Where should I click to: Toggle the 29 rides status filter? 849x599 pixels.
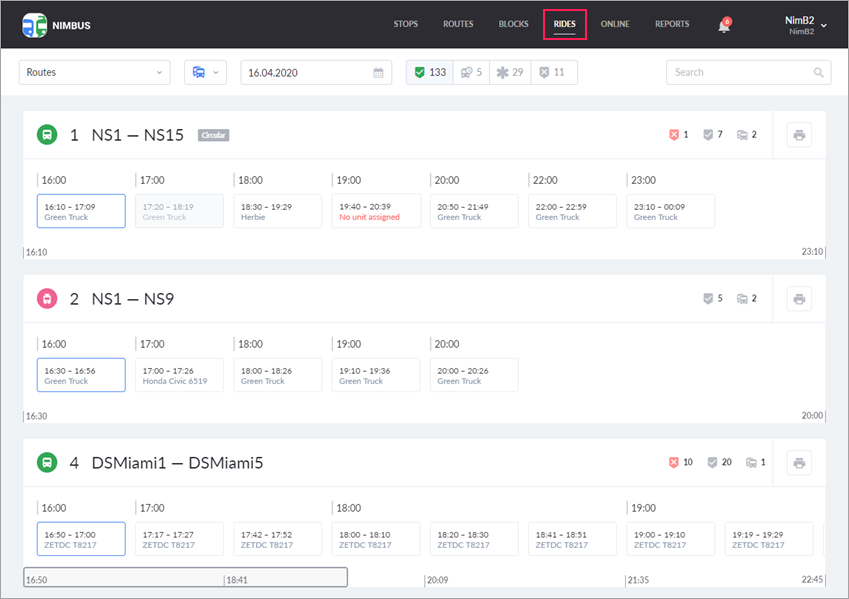click(511, 73)
